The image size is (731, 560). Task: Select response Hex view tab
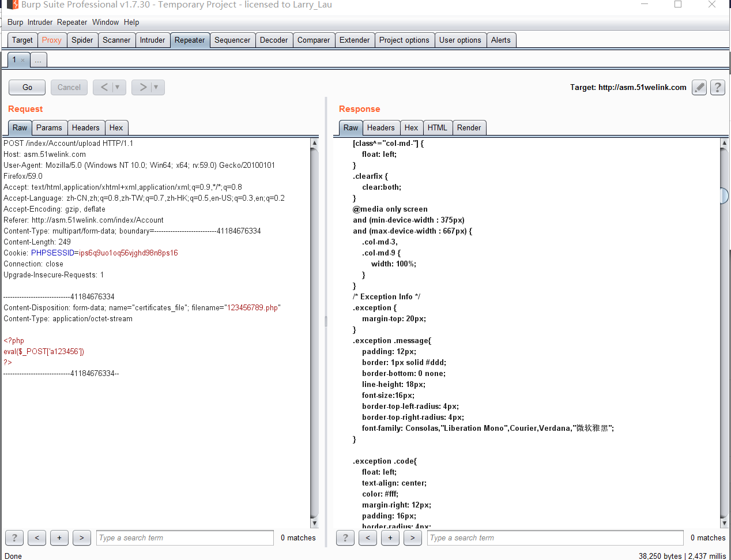412,127
